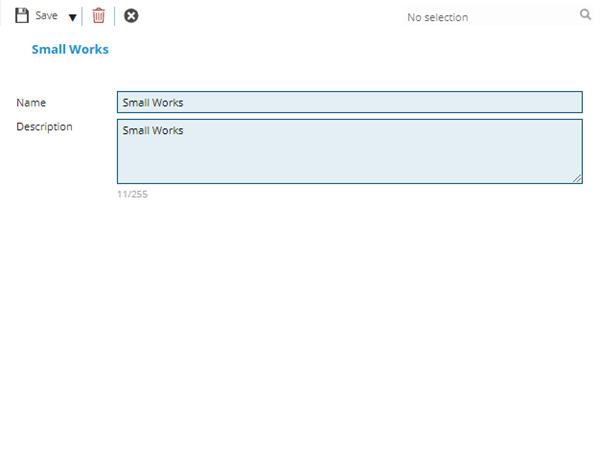Click the red trash delete icon
600x461 pixels.
(98, 16)
